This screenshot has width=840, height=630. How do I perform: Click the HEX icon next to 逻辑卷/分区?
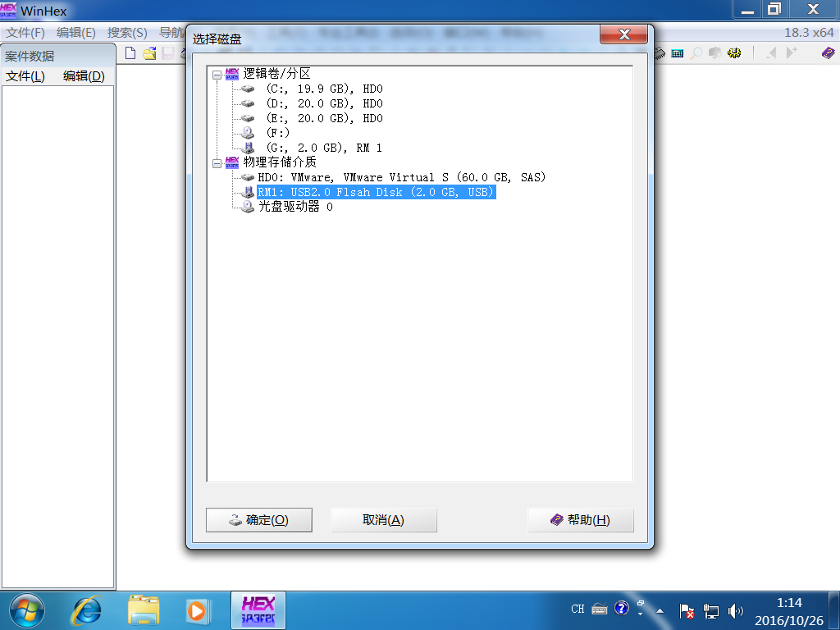(232, 73)
